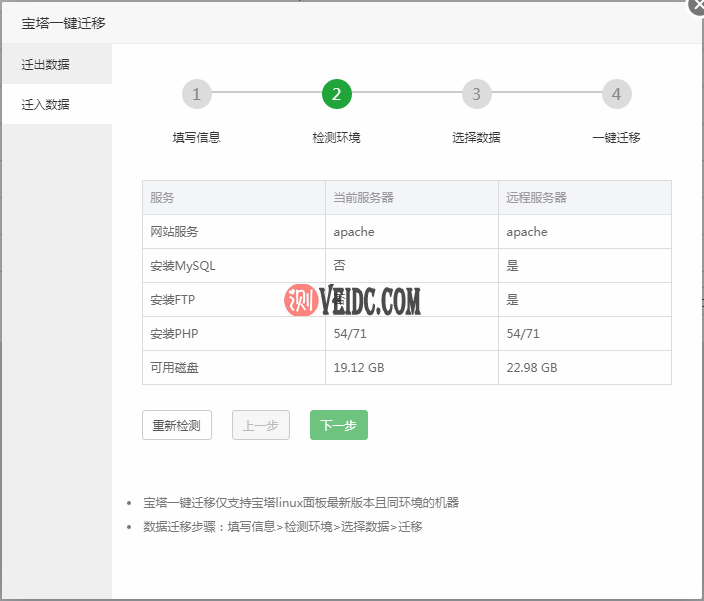Click current server PHP 54/71 value
704x601 pixels.
click(350, 333)
